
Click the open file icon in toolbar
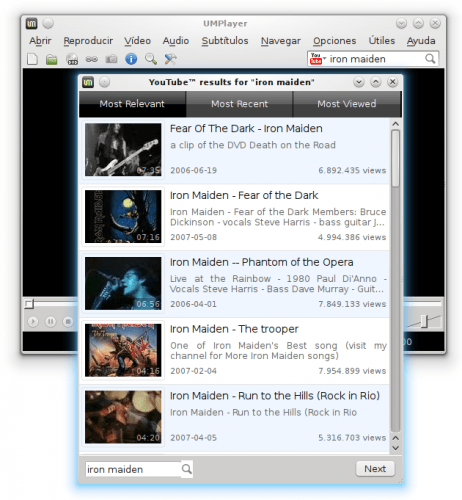pos(32,59)
